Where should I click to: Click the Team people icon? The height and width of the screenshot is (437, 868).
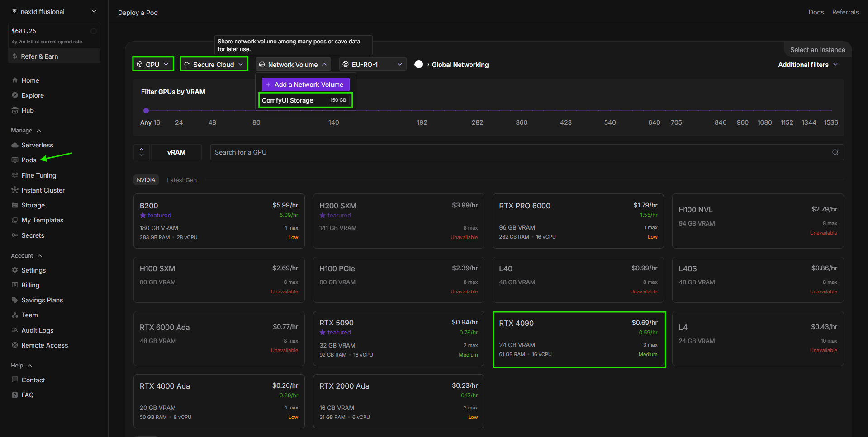pos(15,315)
